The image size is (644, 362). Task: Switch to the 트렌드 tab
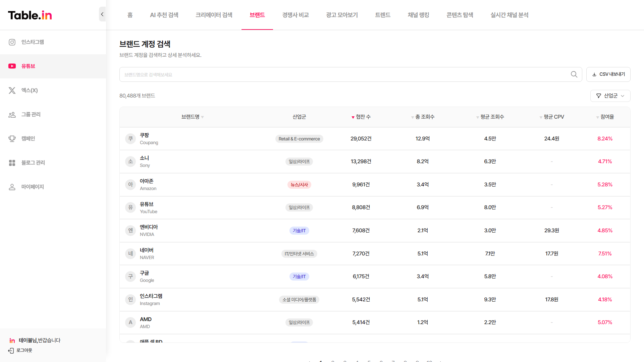point(383,15)
